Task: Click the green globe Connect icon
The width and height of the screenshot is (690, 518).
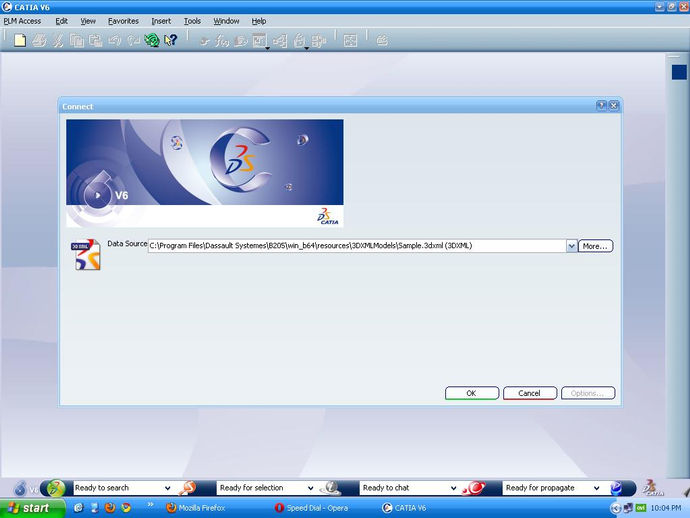Action: click(x=152, y=40)
